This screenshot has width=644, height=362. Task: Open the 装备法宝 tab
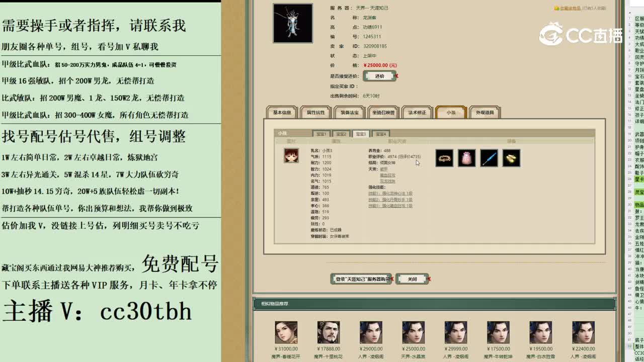pyautogui.click(x=350, y=113)
